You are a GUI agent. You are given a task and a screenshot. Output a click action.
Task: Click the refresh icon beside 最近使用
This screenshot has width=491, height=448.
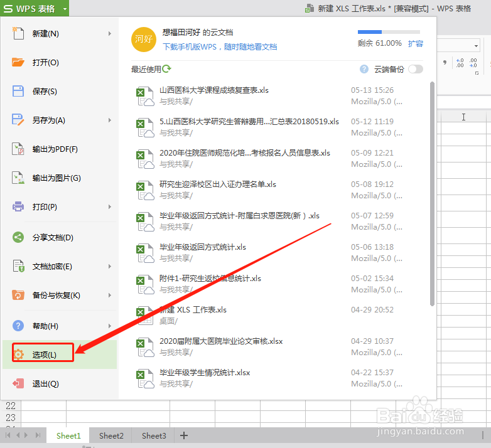(167, 68)
